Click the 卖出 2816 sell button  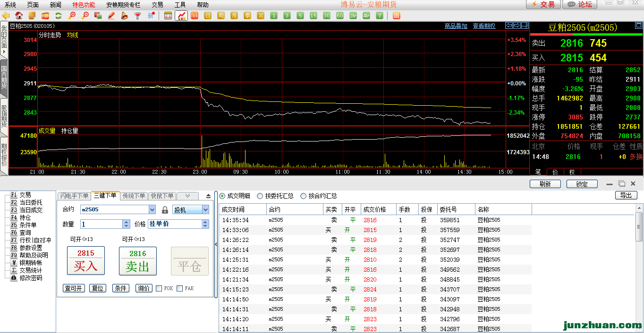tap(138, 260)
